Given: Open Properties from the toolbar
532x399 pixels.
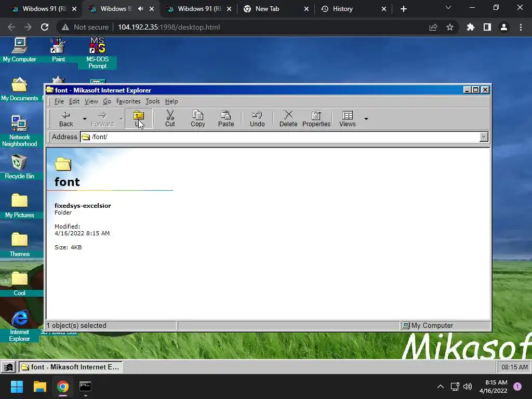Looking at the screenshot, I should (x=316, y=119).
